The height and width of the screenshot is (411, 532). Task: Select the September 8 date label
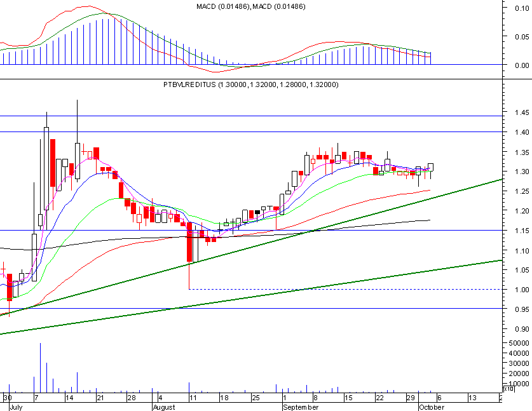(x=315, y=398)
